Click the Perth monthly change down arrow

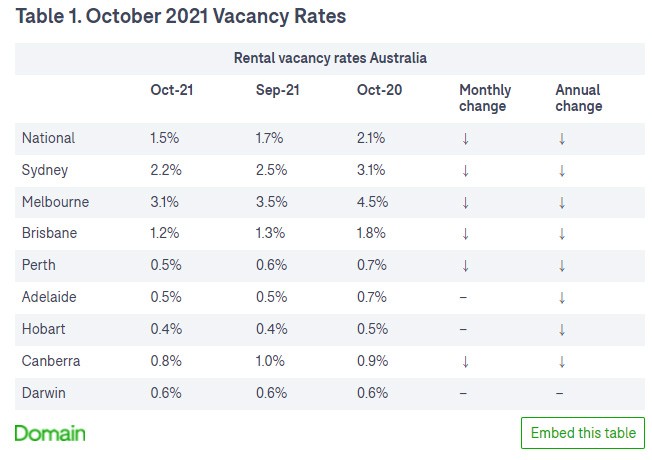(465, 266)
